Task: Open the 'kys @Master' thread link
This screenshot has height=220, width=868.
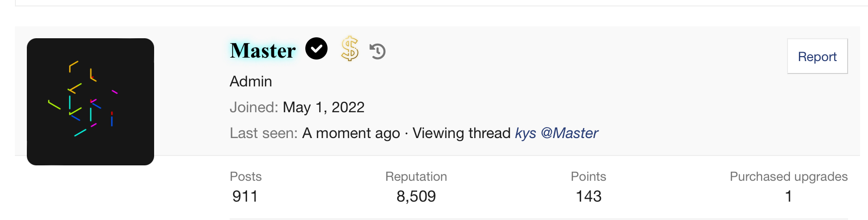Action: tap(556, 133)
